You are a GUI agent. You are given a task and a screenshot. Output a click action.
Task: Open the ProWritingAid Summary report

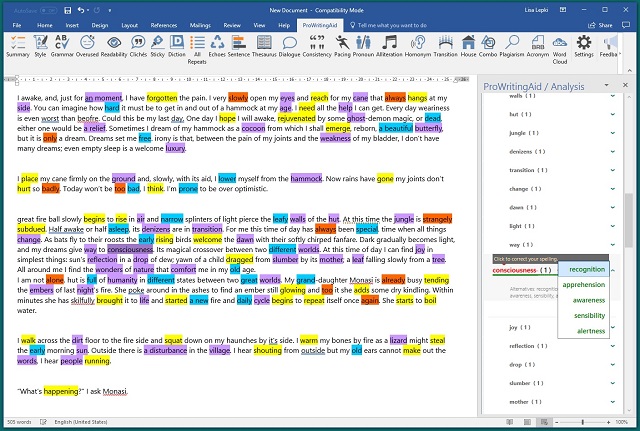[18, 46]
